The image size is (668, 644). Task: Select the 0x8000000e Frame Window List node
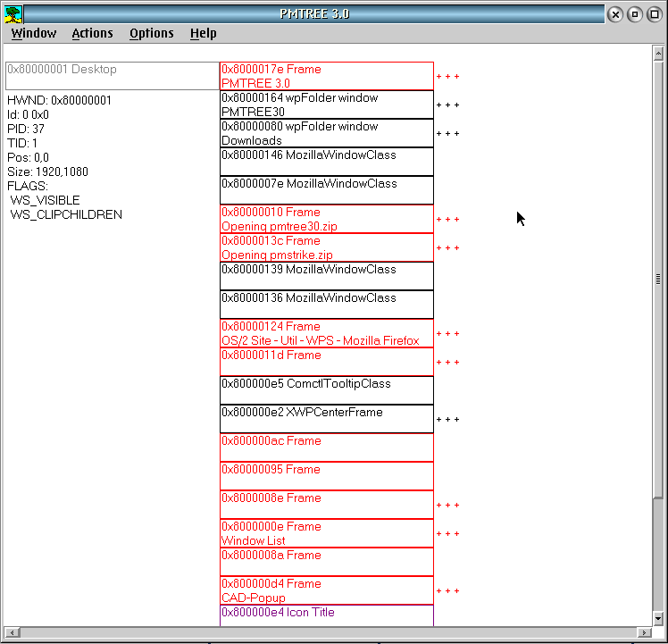(327, 532)
